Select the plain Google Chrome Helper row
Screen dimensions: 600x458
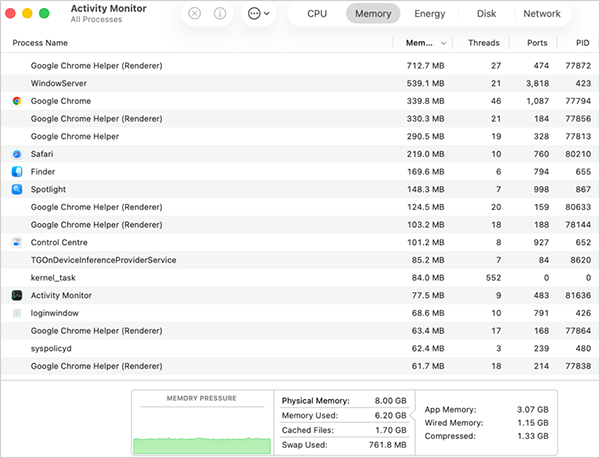click(300, 136)
